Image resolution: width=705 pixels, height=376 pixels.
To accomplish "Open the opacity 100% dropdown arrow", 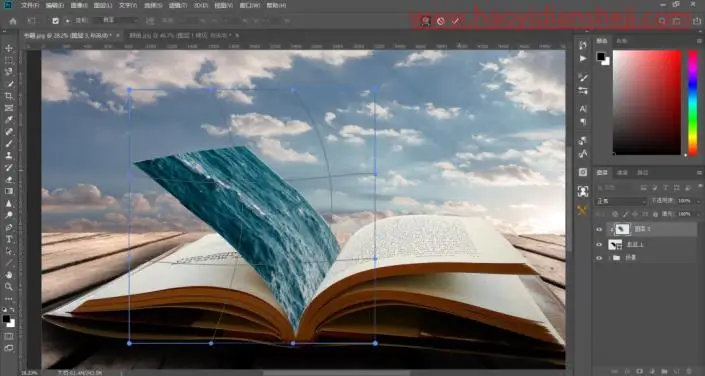I will click(698, 201).
